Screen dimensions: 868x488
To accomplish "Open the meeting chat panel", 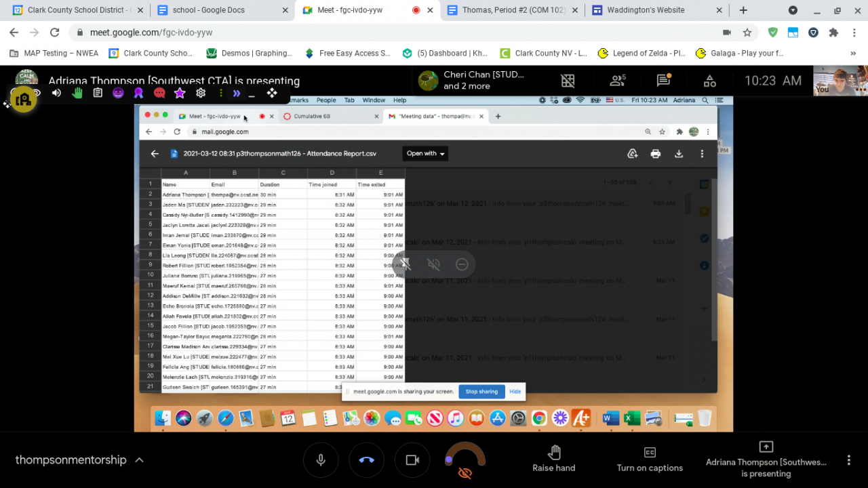I will tap(664, 81).
